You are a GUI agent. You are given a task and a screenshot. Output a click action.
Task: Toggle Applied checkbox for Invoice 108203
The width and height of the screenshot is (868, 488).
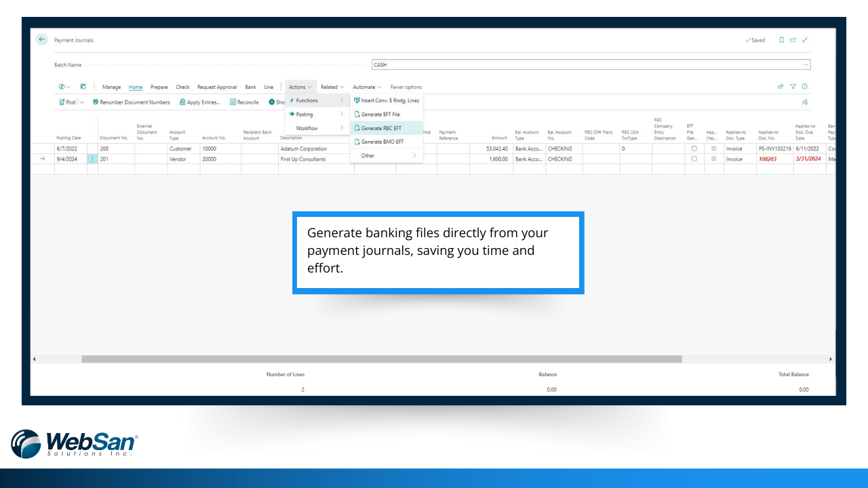point(713,159)
